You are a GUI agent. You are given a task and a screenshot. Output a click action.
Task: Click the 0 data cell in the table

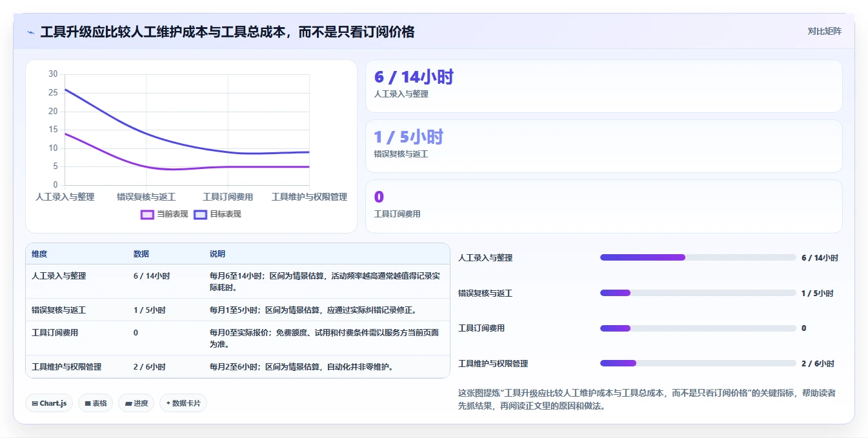click(x=136, y=333)
